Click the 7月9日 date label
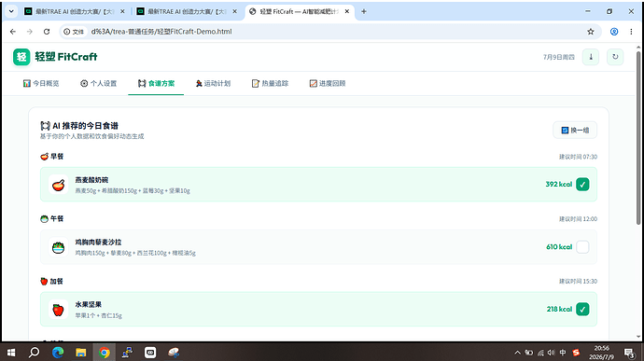Image resolution: width=644 pixels, height=361 pixels. coord(558,57)
